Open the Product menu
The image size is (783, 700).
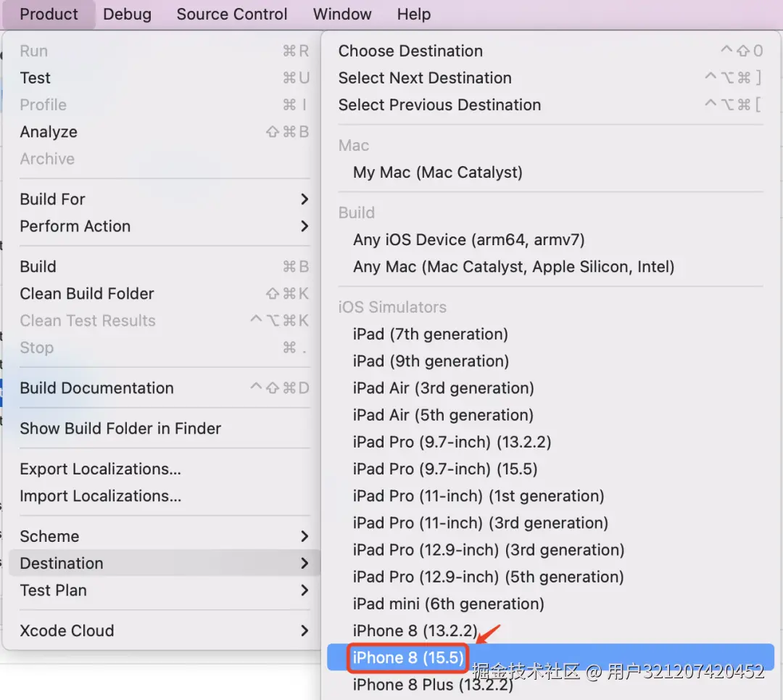49,14
